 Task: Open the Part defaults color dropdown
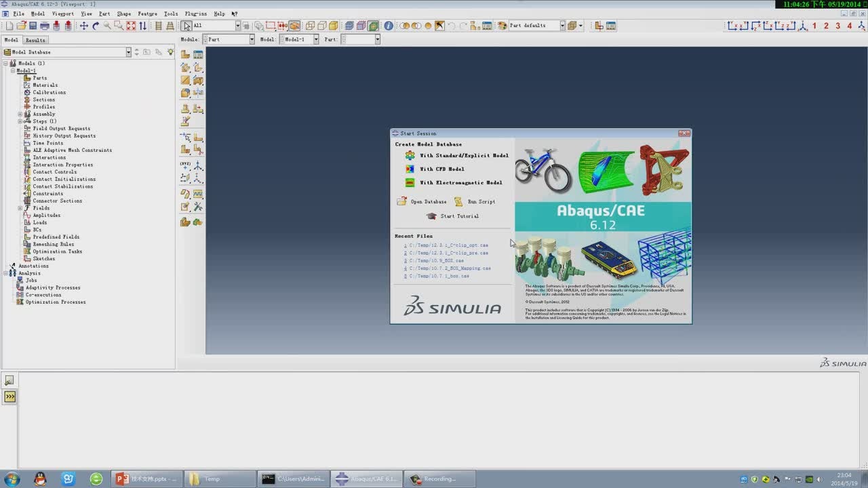(x=562, y=26)
